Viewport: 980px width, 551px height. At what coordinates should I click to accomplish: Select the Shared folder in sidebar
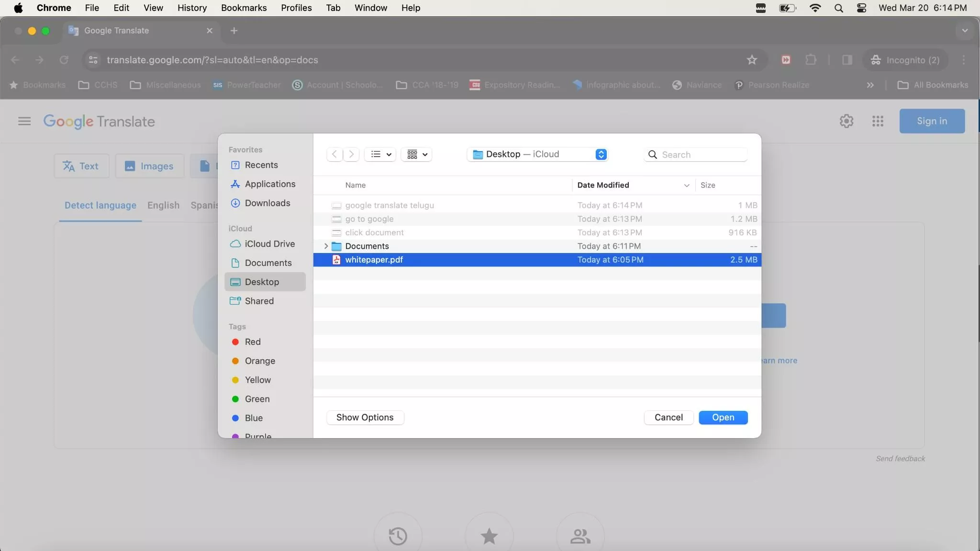pos(259,301)
